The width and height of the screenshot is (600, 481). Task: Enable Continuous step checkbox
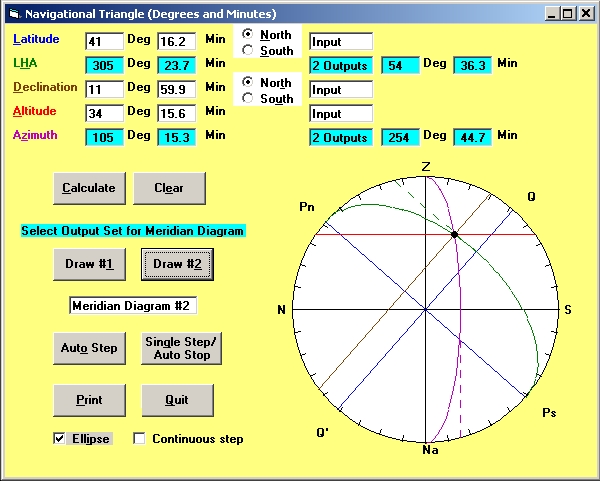point(140,438)
